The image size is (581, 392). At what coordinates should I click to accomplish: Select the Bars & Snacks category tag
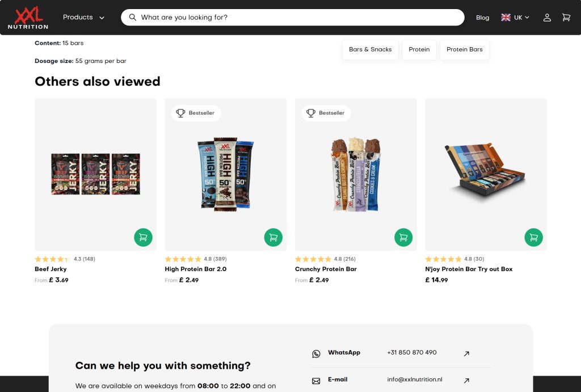click(370, 49)
